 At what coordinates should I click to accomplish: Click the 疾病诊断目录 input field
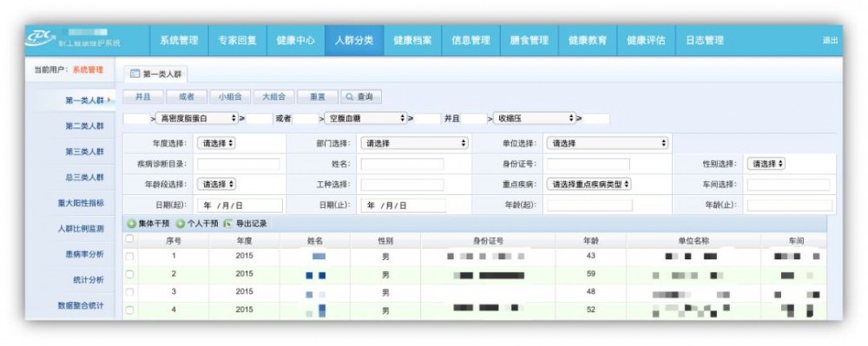click(239, 164)
